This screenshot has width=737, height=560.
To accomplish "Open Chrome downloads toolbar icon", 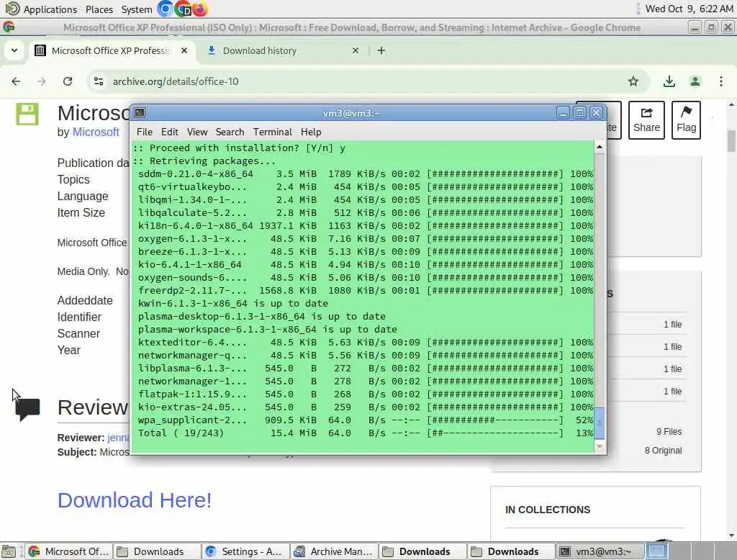I will click(669, 81).
